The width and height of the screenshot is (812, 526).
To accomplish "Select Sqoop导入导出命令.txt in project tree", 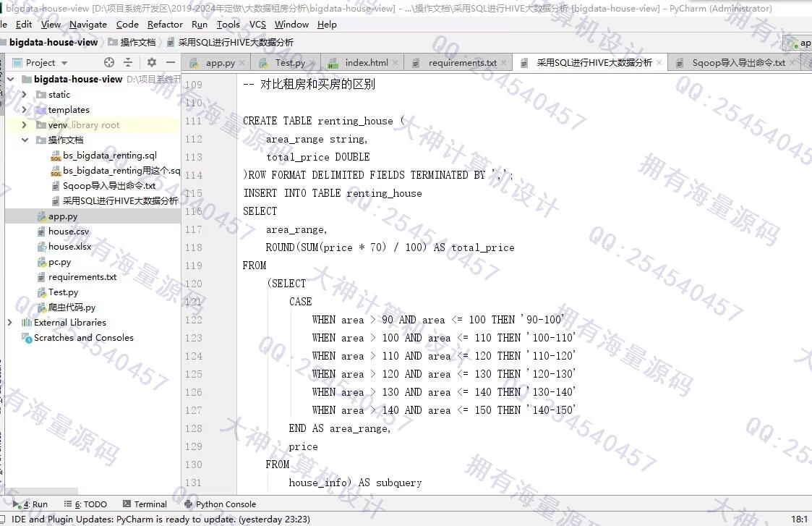I will (x=103, y=185).
